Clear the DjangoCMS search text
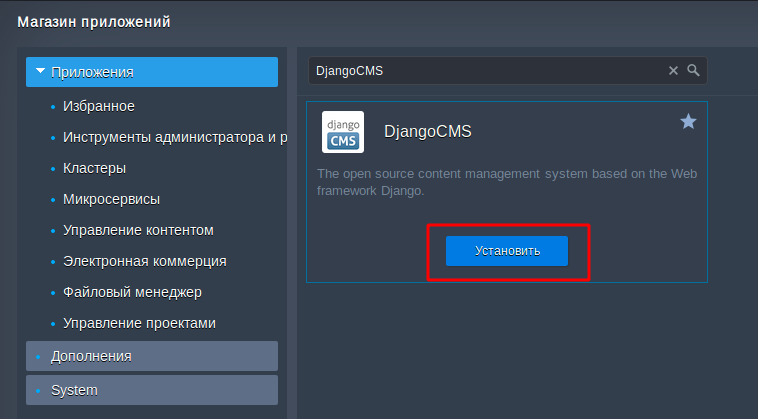Screen dimensions: 758x419 click(x=673, y=71)
